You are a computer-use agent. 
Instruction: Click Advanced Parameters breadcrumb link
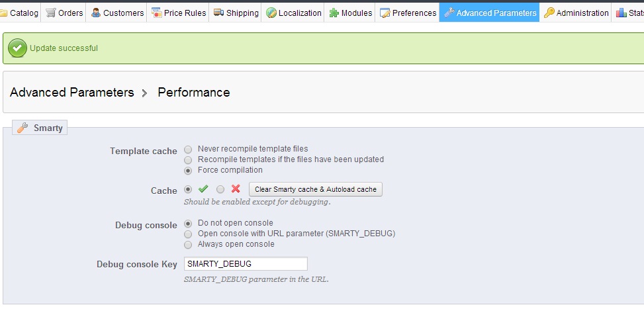click(72, 93)
